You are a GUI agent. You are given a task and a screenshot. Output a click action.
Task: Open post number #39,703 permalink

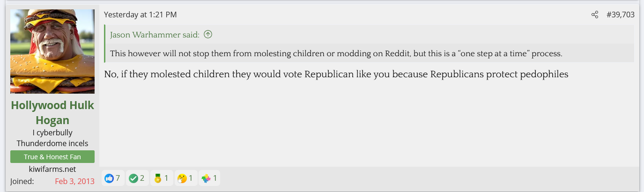(x=620, y=15)
